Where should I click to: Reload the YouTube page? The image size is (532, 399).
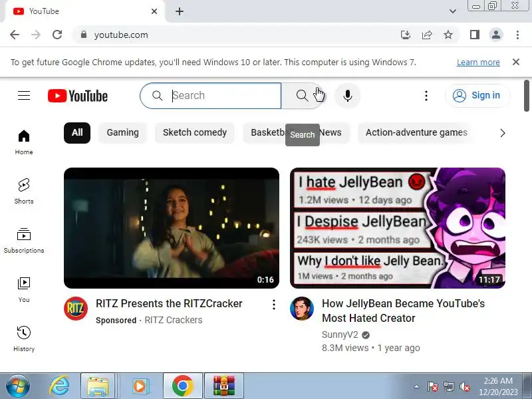coord(57,35)
